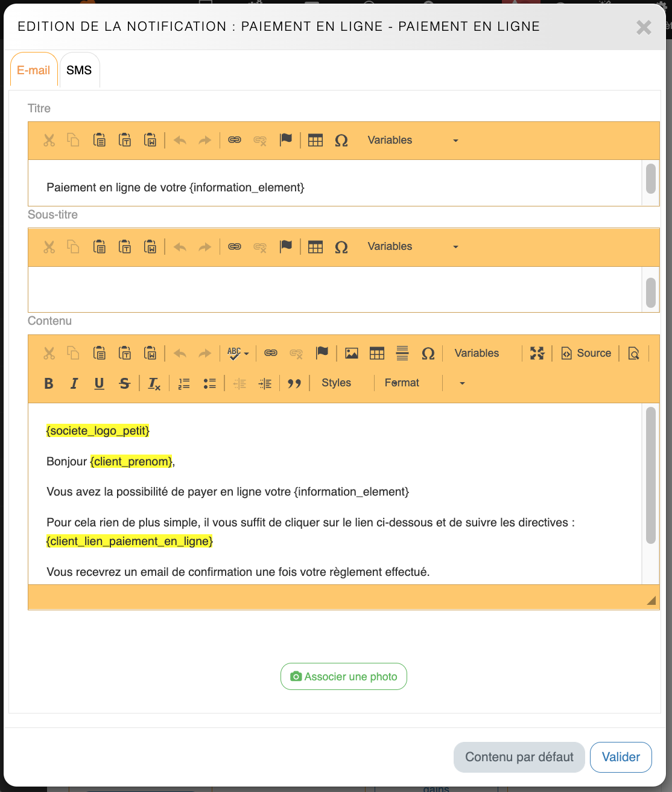
Task: Click the Bold formatting icon
Action: point(49,383)
